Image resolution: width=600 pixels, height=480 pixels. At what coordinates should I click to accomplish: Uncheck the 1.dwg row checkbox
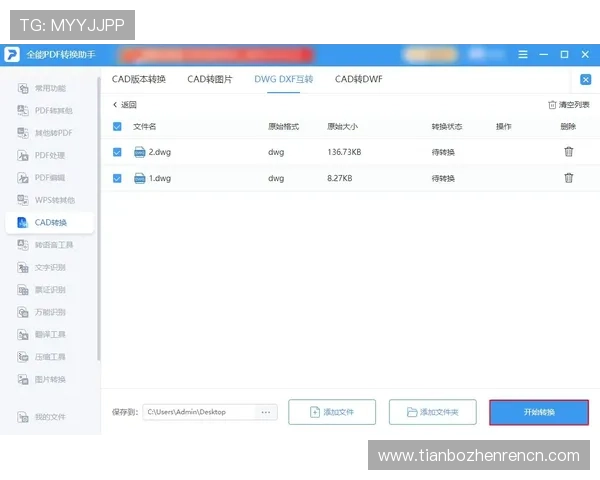point(117,178)
